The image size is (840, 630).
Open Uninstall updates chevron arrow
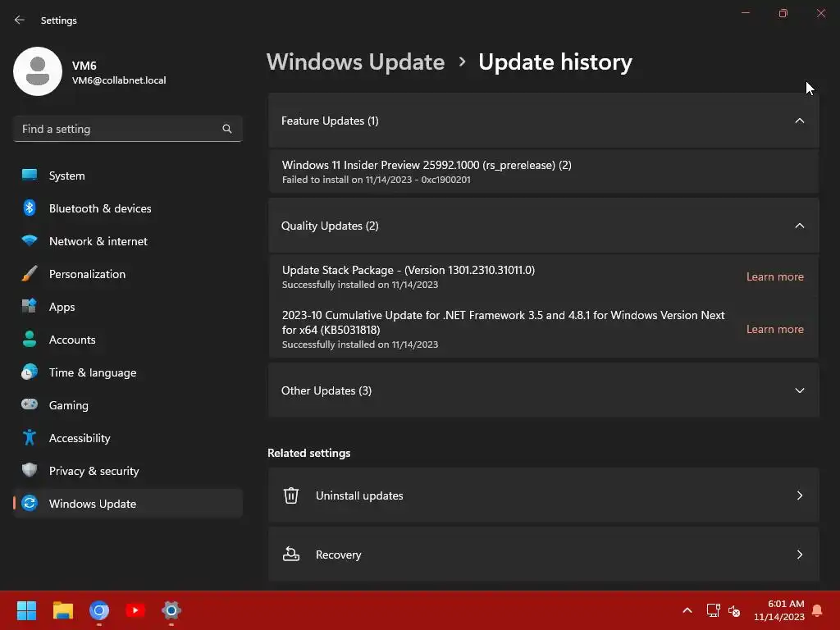[x=799, y=495]
